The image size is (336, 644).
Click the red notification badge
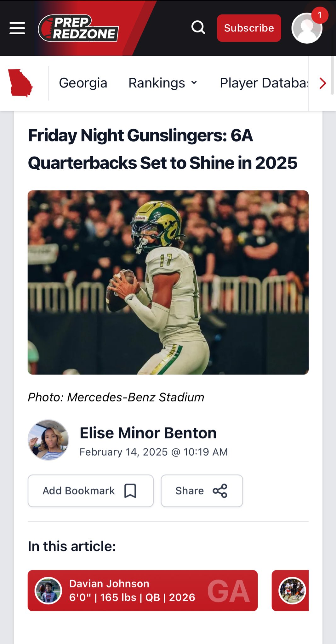(x=320, y=15)
